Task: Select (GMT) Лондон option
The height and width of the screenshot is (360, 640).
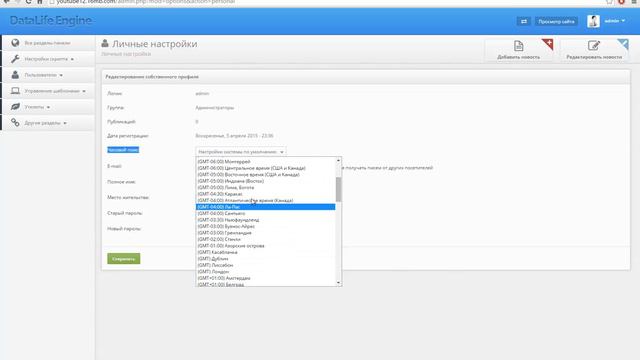Action: (x=265, y=272)
